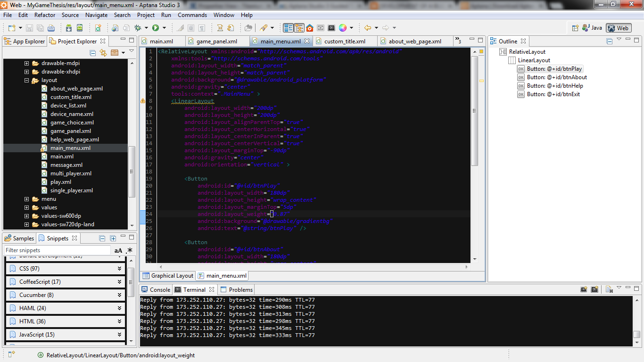This screenshot has width=644, height=362.
Task: Open the terminal toolbar icon
Action: pos(331,28)
